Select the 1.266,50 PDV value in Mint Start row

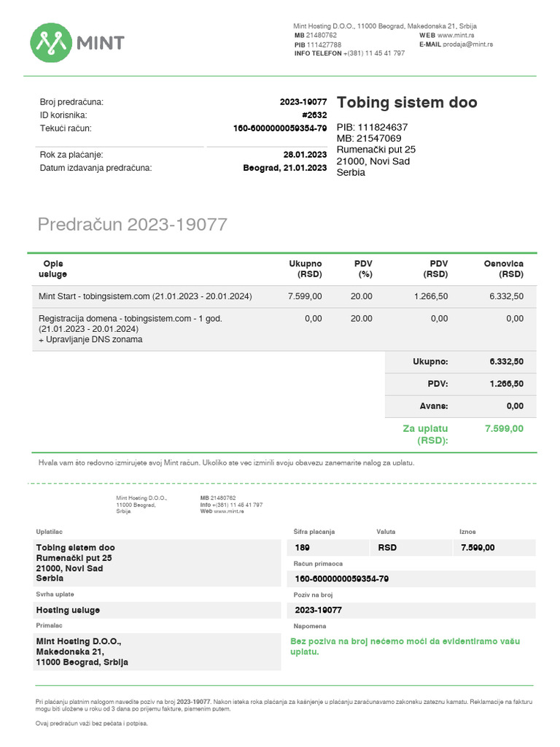tap(431, 296)
